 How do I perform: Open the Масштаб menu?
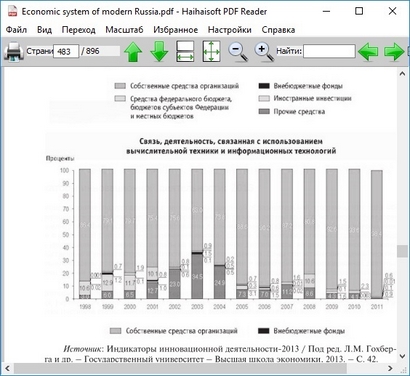tap(124, 30)
